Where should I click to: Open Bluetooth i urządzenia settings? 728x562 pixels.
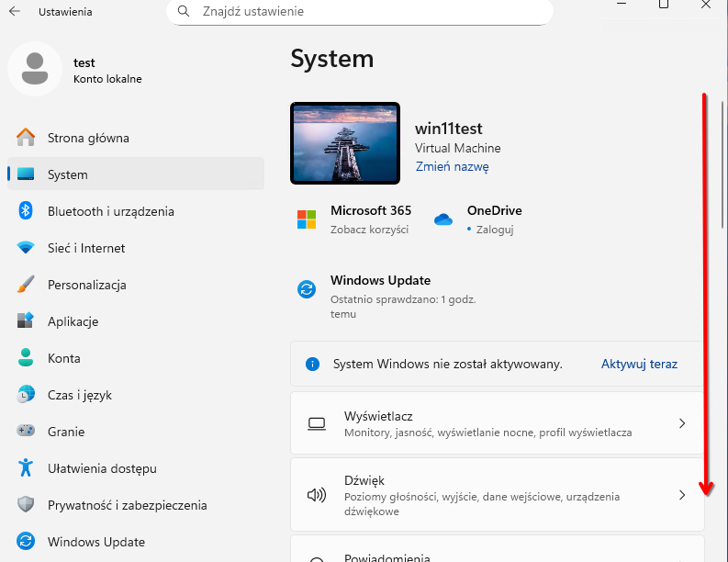pos(136,211)
